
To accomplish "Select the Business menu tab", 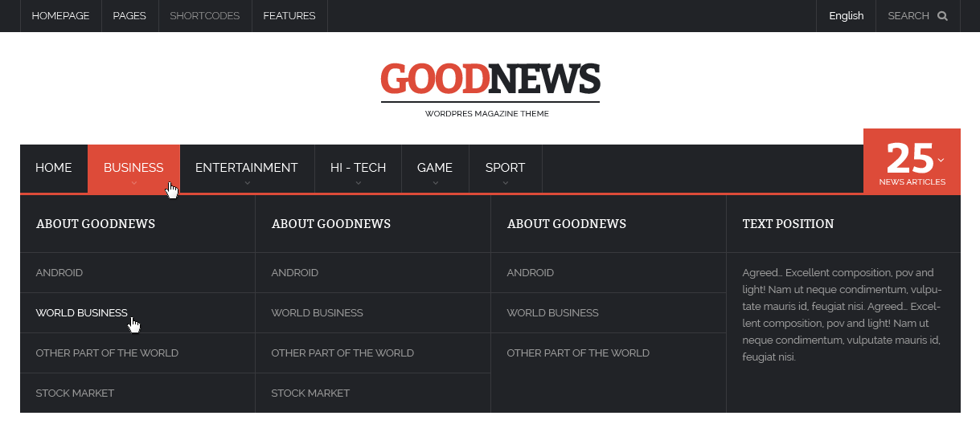I will (x=133, y=168).
